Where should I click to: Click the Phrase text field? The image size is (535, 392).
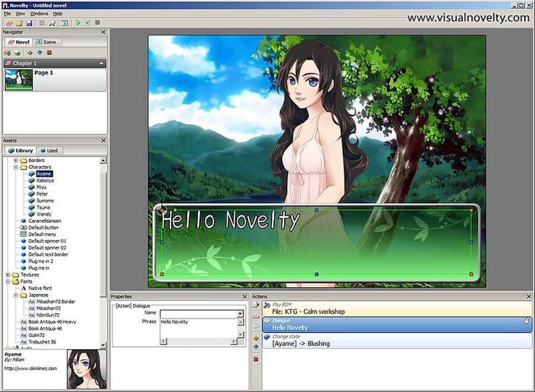click(x=198, y=325)
